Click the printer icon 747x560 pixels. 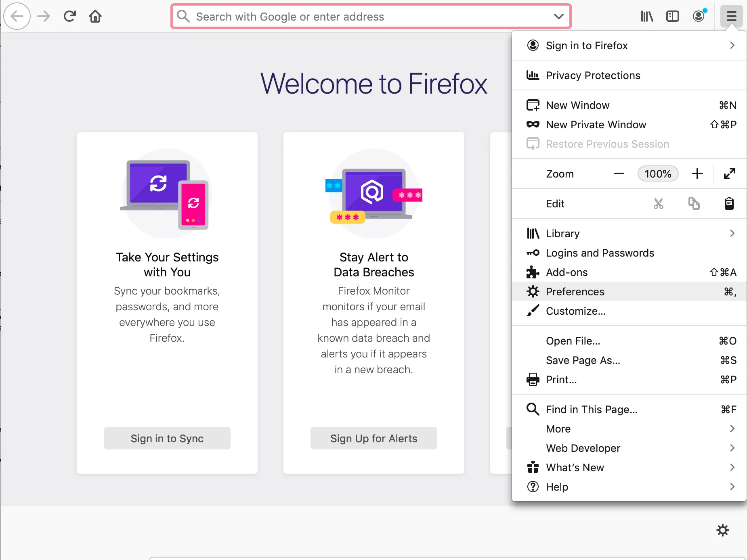(x=533, y=380)
